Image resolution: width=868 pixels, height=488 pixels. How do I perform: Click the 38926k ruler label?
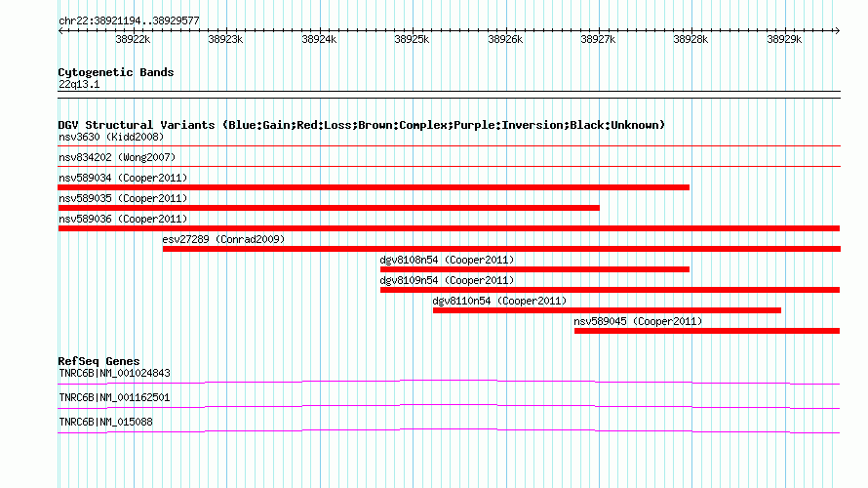(x=505, y=40)
